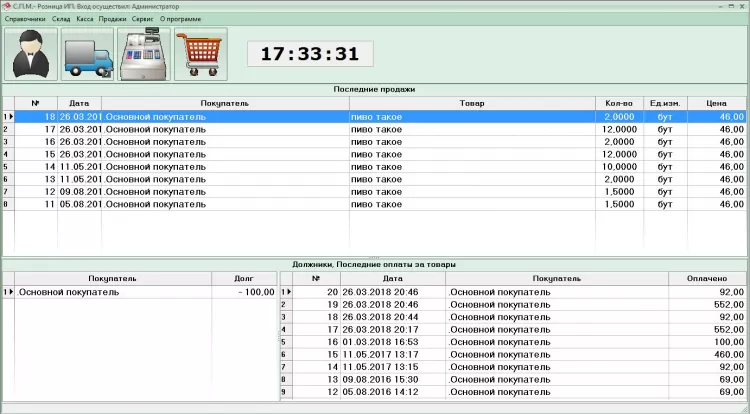Screen dimensions: 750x414
Task: Click date 09.08.201 in sales table
Action: point(80,192)
